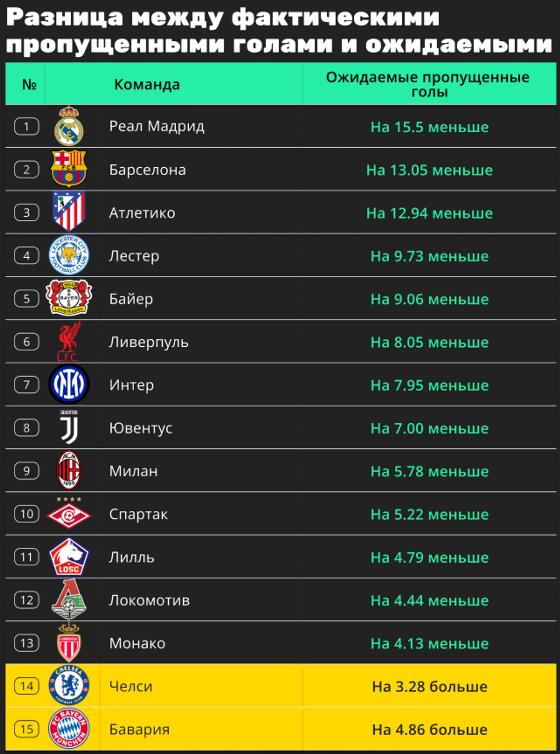
Task: Click the Chelsea lion crest
Action: [69, 686]
